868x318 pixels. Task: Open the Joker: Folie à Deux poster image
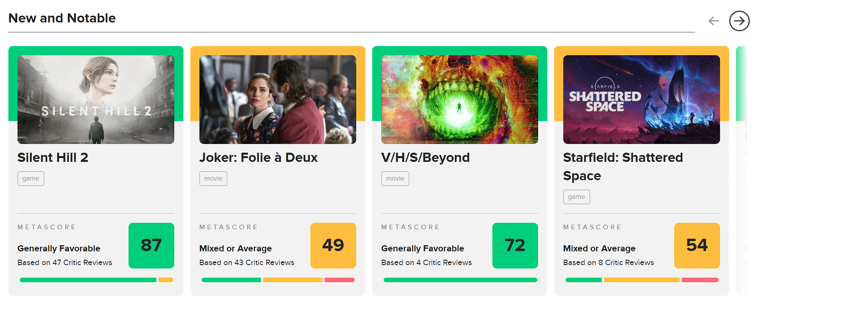pos(278,99)
